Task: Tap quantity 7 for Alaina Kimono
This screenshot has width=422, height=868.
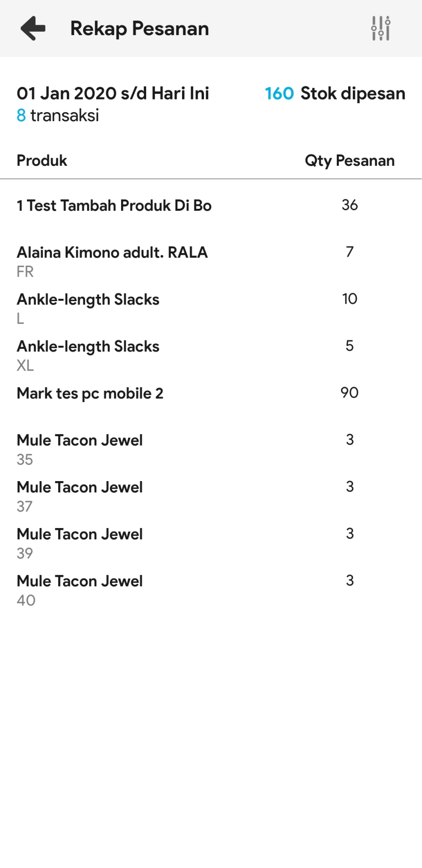Action: coord(350,252)
